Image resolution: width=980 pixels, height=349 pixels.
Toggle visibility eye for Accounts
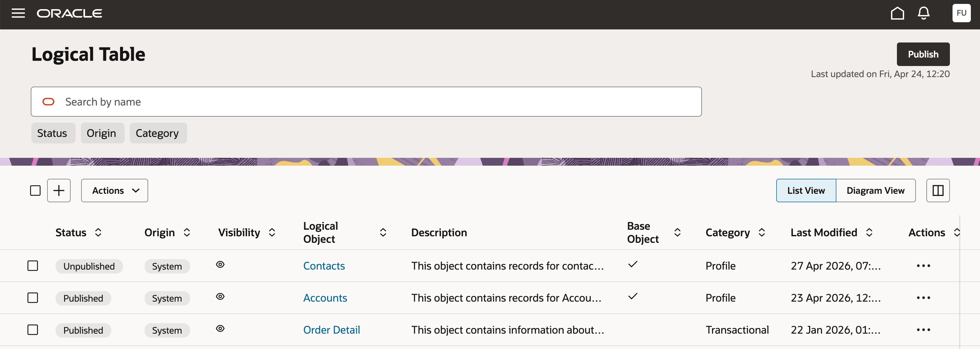(220, 296)
